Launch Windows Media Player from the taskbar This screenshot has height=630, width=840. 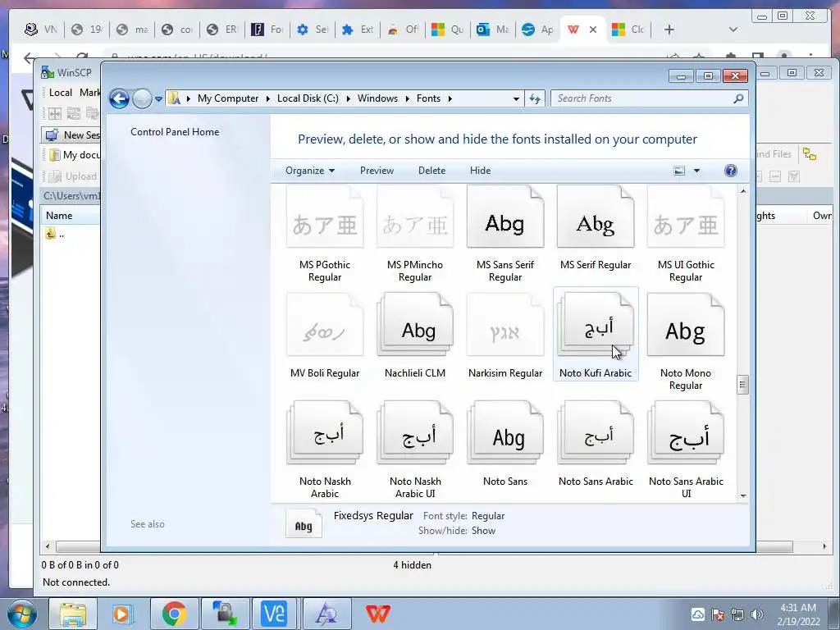pyautogui.click(x=121, y=614)
